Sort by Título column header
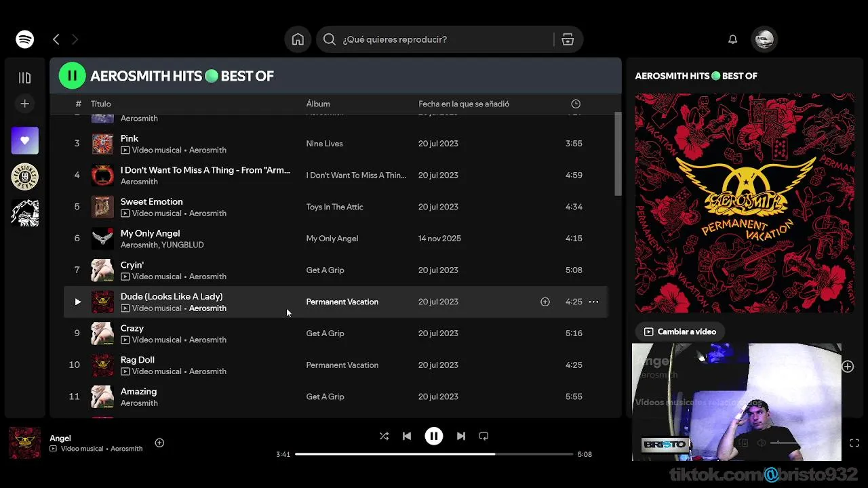Screen dimensions: 868x488 [100, 104]
